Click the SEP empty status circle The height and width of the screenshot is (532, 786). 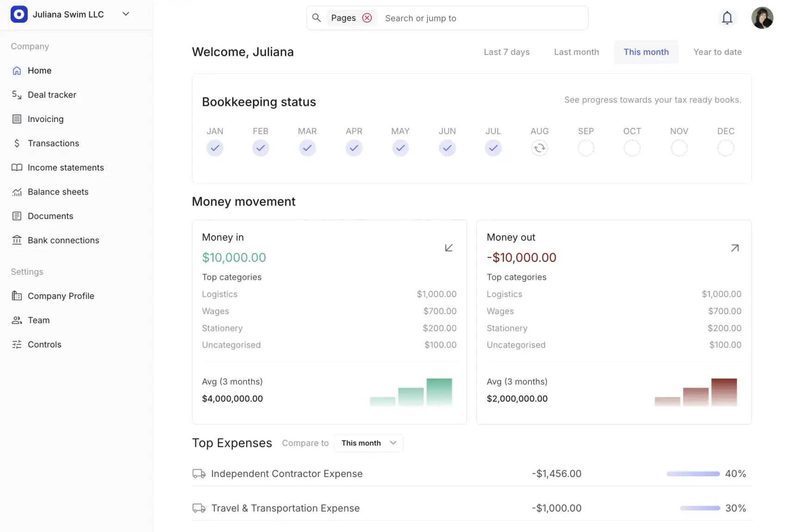coord(586,148)
